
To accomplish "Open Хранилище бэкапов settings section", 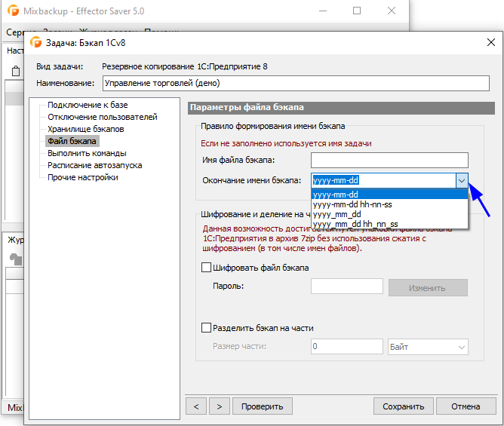I will [86, 129].
